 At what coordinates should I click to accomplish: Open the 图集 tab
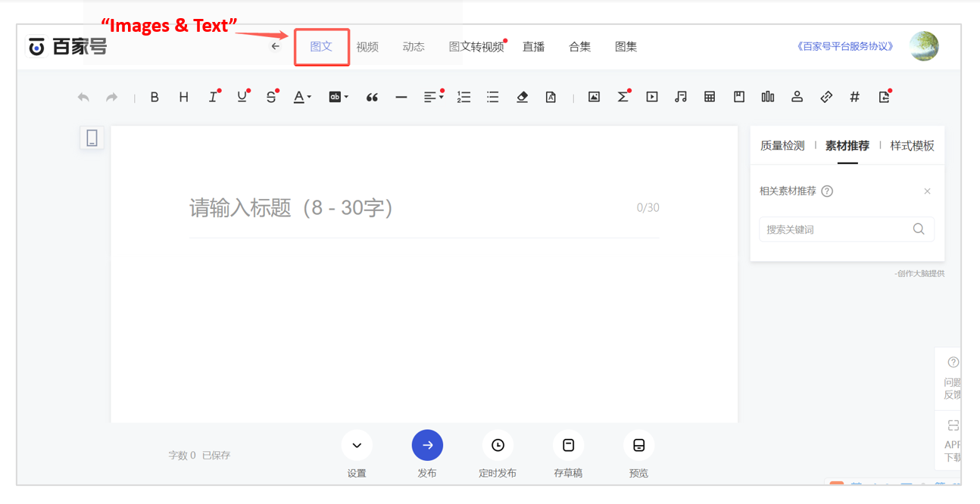(626, 47)
